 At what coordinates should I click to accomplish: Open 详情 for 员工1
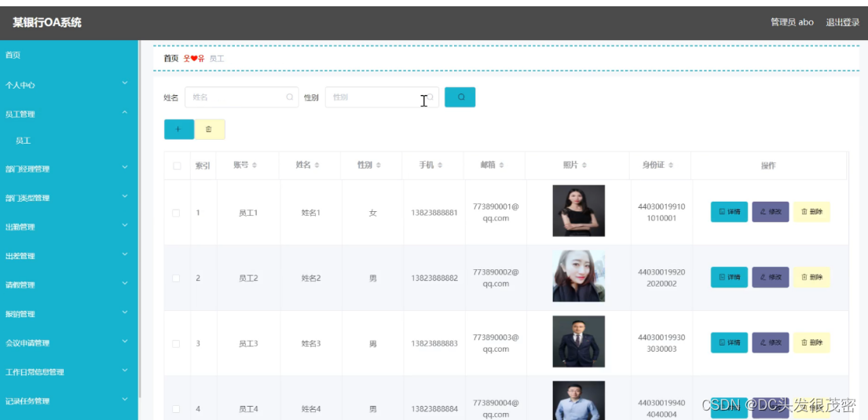click(x=729, y=211)
